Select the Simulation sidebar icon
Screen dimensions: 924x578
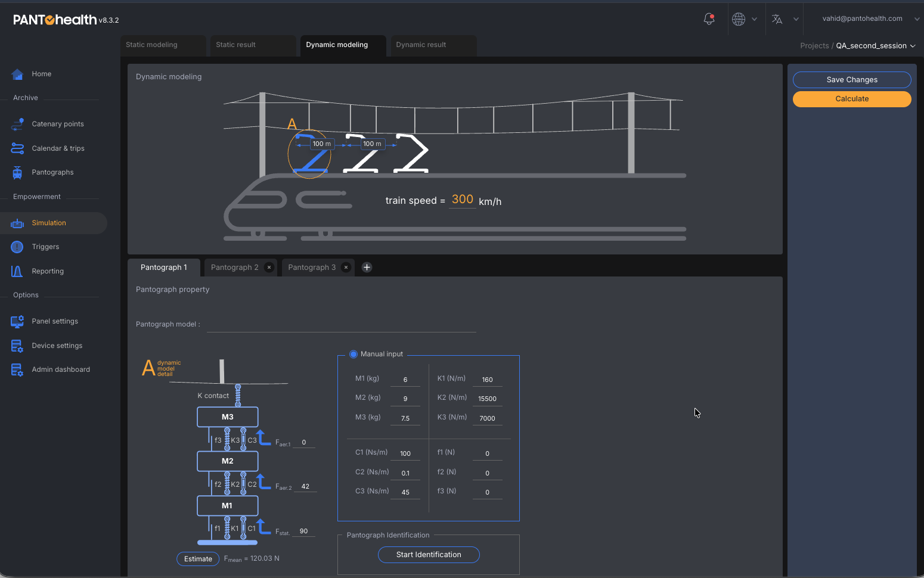(17, 223)
